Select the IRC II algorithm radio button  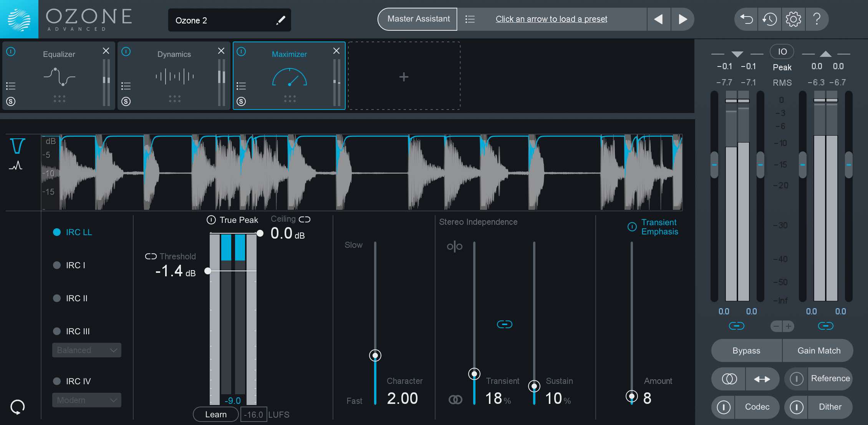57,298
